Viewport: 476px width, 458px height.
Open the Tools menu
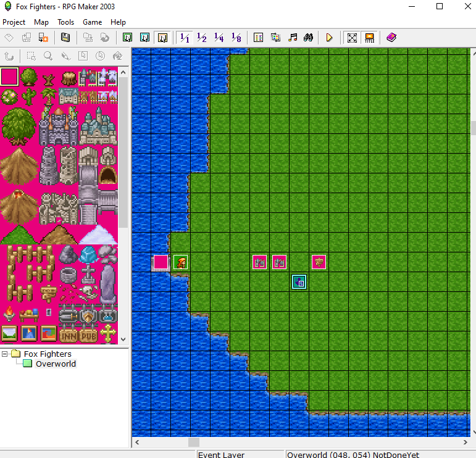[x=66, y=22]
